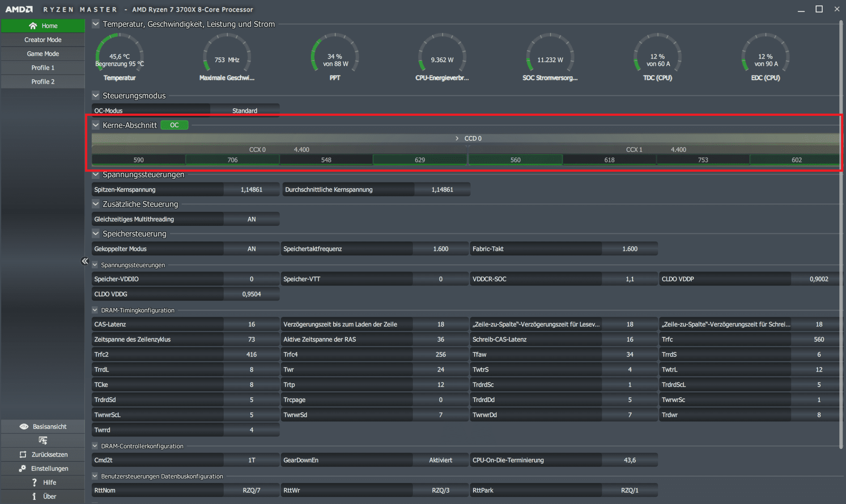The image size is (846, 504).
Task: Open Einstellungen from the sidebar
Action: (43, 468)
